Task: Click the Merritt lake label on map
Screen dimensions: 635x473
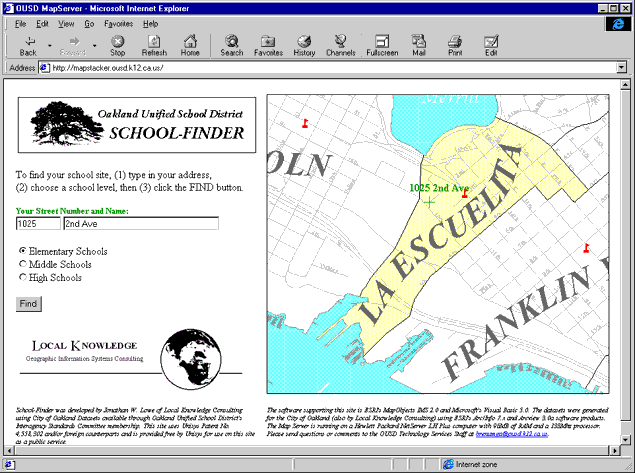Action: [x=450, y=99]
